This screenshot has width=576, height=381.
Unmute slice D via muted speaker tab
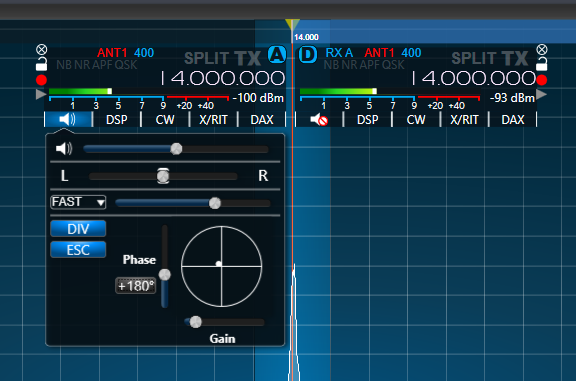point(319,120)
